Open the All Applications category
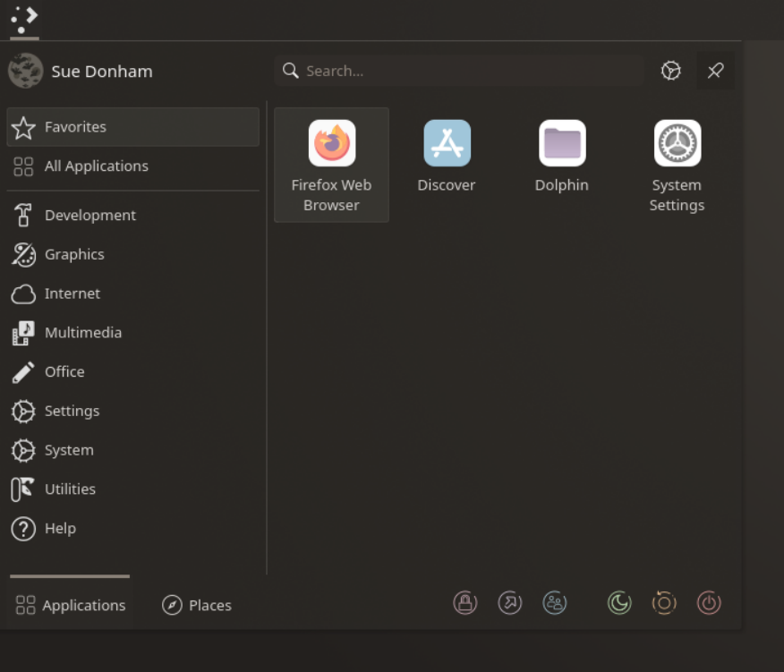784x672 pixels. click(133, 166)
